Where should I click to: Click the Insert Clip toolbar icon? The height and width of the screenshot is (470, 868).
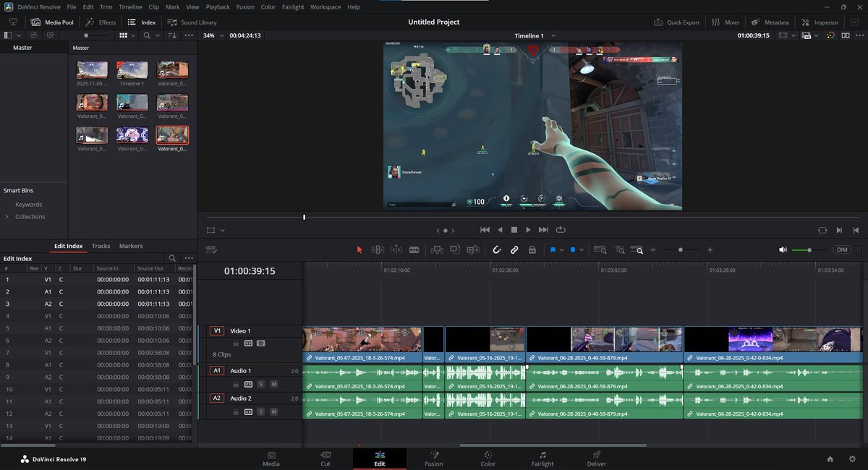pos(437,249)
